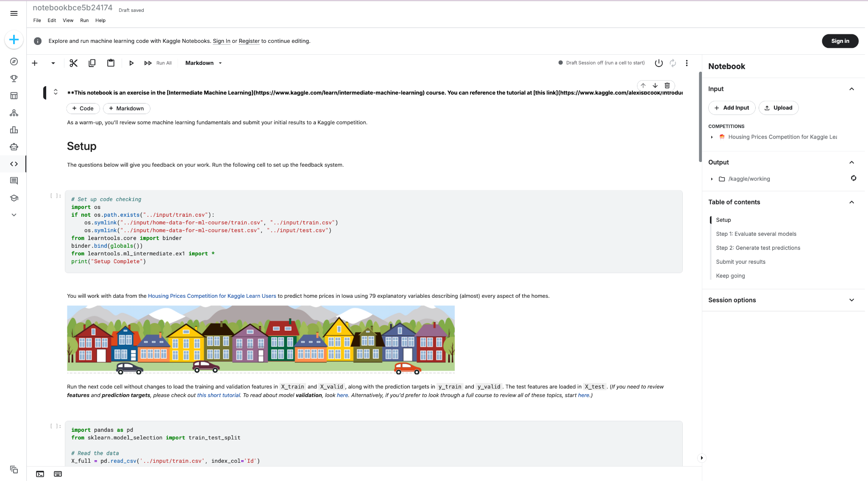Open the console via the terminal icon

40,474
